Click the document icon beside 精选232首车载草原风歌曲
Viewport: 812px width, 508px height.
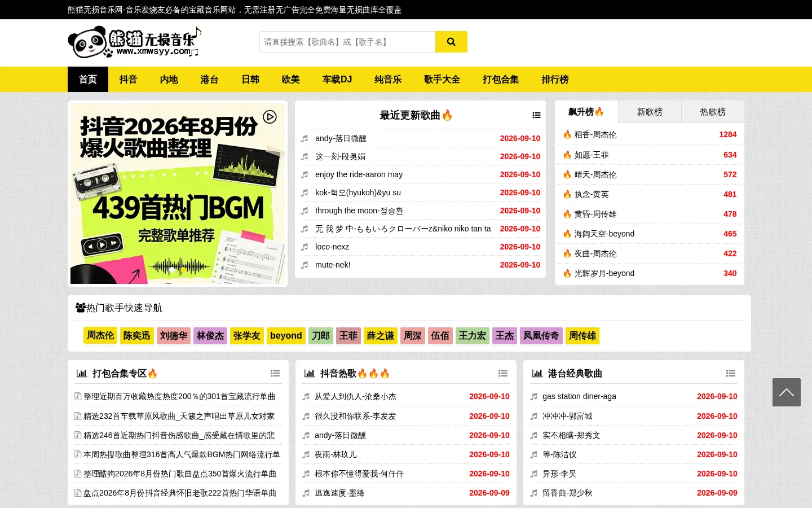(78, 416)
